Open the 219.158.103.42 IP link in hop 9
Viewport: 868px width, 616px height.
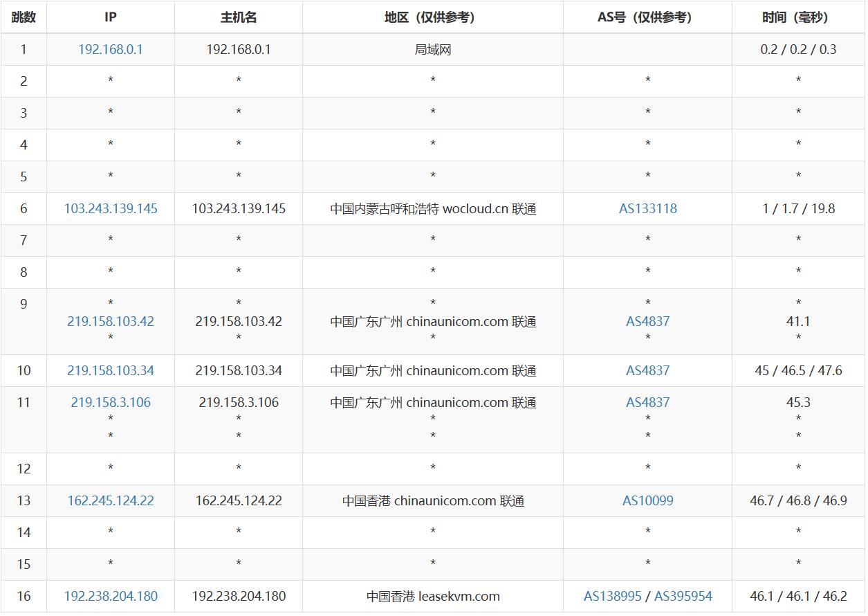(111, 321)
